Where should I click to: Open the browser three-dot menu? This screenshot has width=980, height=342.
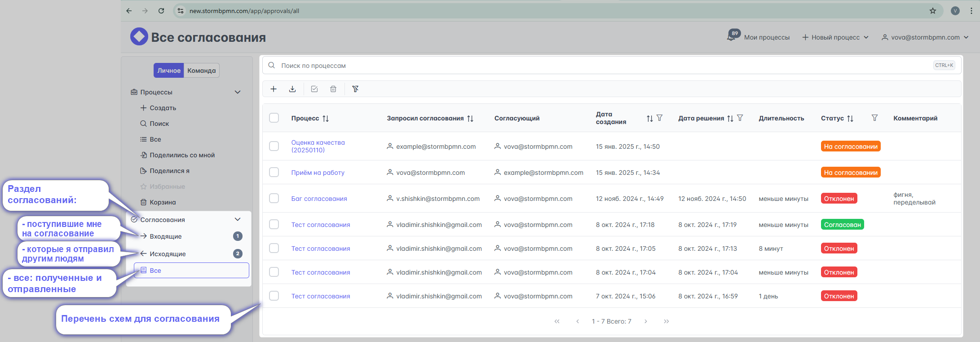[971, 11]
